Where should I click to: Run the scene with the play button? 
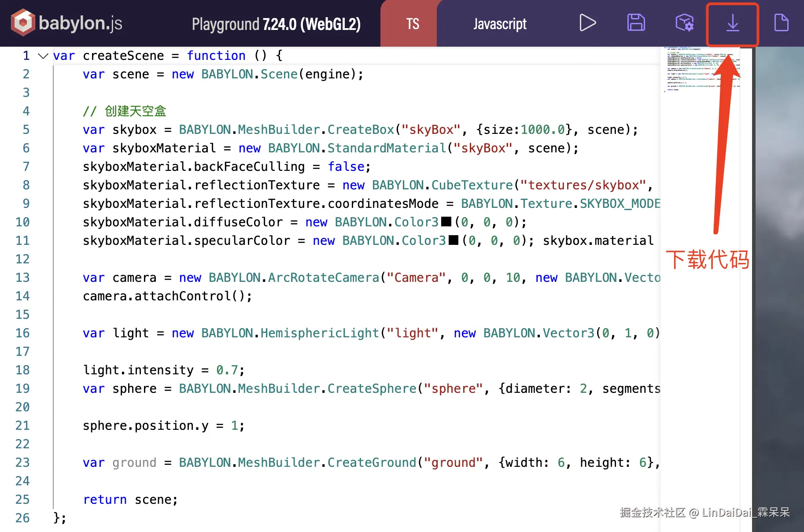pos(588,22)
